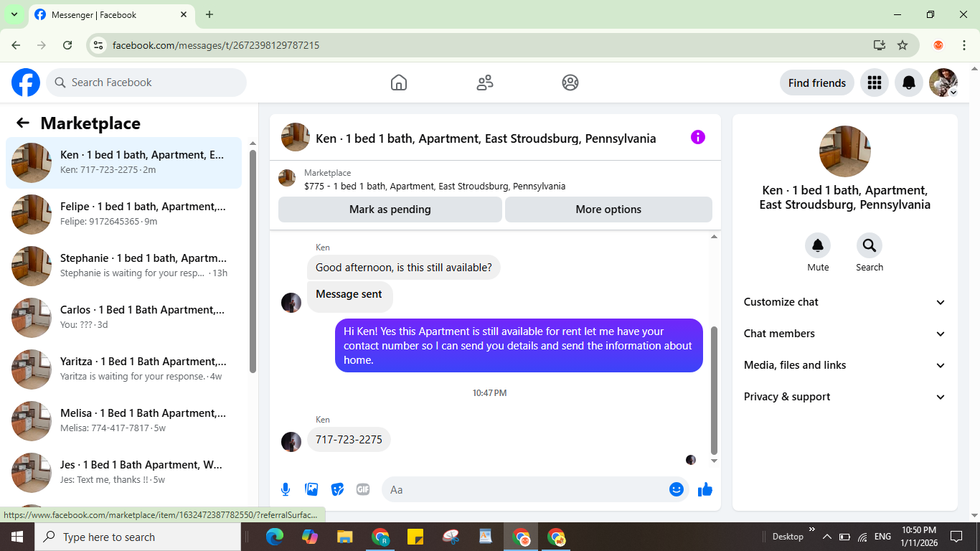Open the notifications bell in the Facebook header
This screenshot has width=980, height=551.
pyautogui.click(x=909, y=83)
